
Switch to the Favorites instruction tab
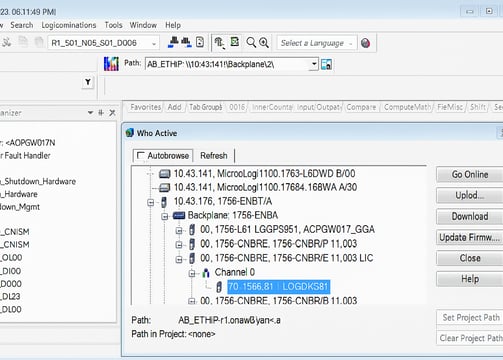(x=146, y=107)
